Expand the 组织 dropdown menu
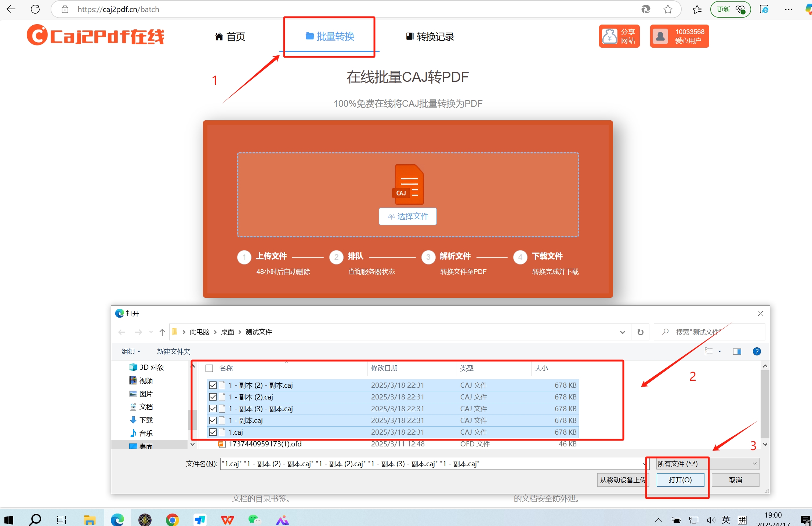This screenshot has width=812, height=526. click(131, 351)
